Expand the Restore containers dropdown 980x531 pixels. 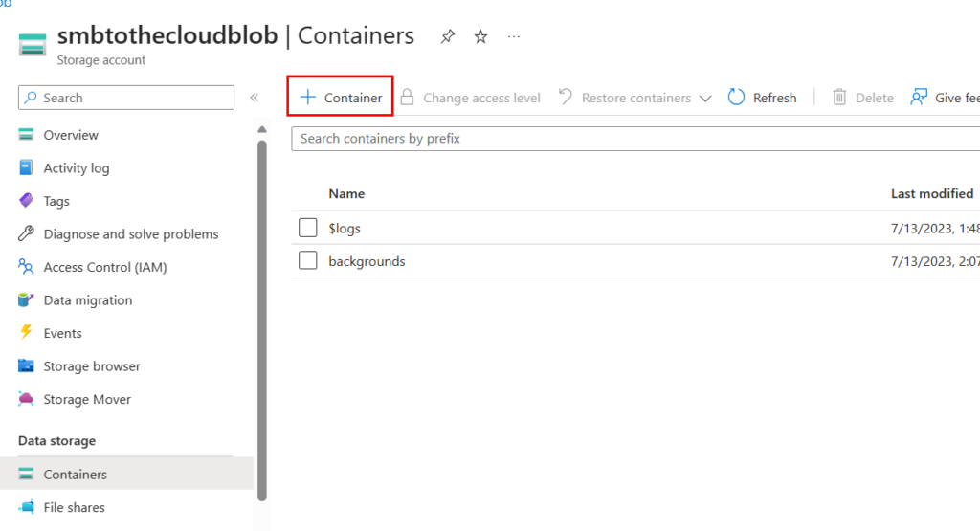[705, 99]
